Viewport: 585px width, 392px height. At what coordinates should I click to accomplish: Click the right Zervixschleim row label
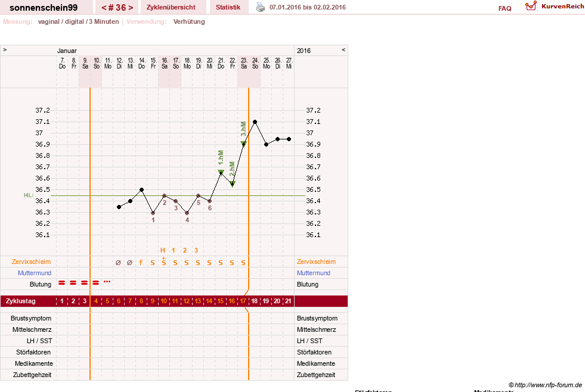[x=316, y=262]
